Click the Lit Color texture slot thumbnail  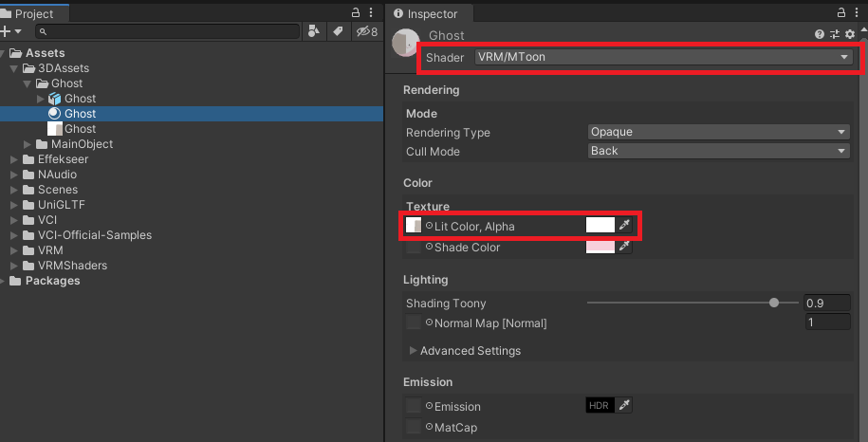414,225
